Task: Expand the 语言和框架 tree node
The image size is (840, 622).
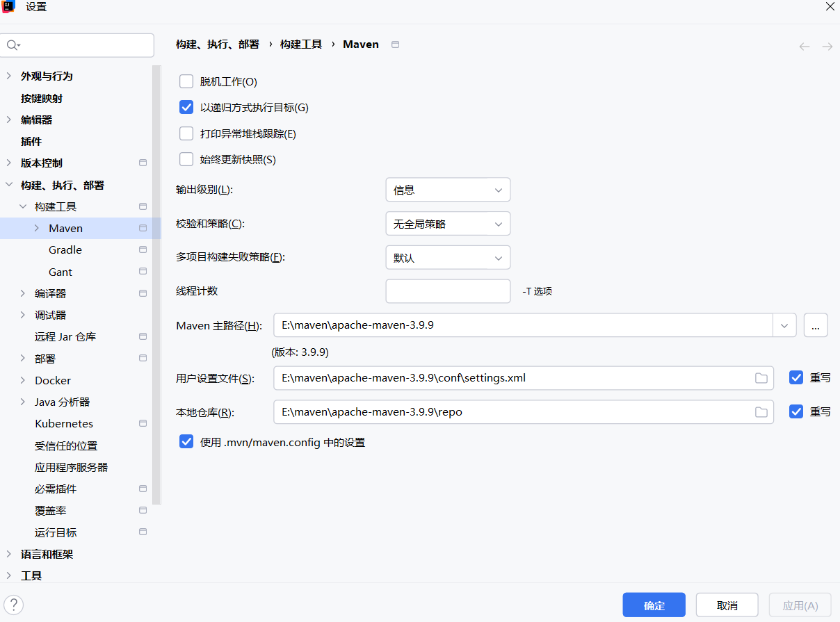Action: [8, 554]
